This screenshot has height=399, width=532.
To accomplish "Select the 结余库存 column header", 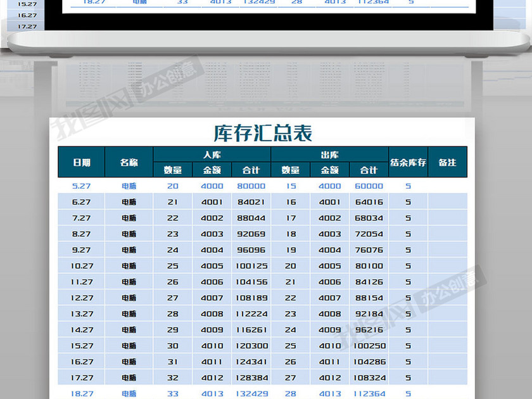I will coord(408,162).
